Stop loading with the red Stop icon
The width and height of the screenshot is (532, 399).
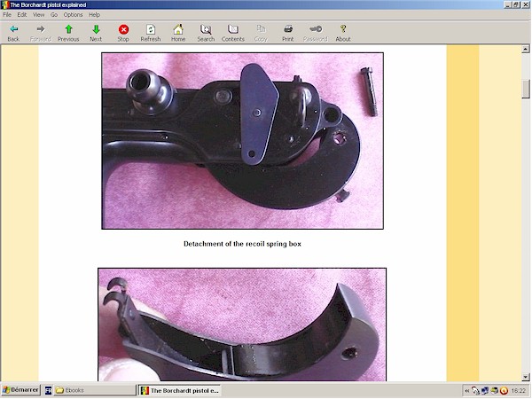[x=123, y=33]
